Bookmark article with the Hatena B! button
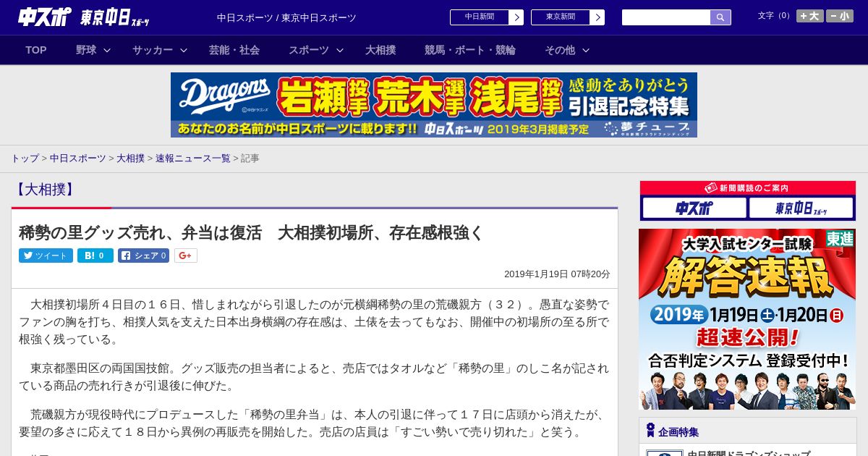Image resolution: width=868 pixels, height=456 pixels. (95, 256)
